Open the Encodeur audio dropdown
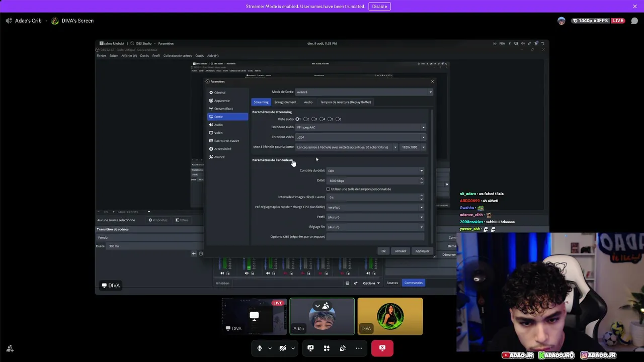Image resolution: width=644 pixels, height=362 pixels. [360, 127]
